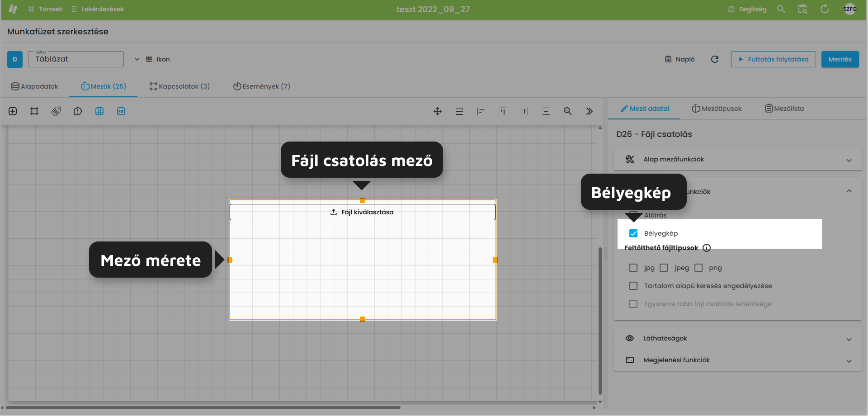
Task: Click the exclamation bubble icon in the toolbar
Action: (78, 111)
